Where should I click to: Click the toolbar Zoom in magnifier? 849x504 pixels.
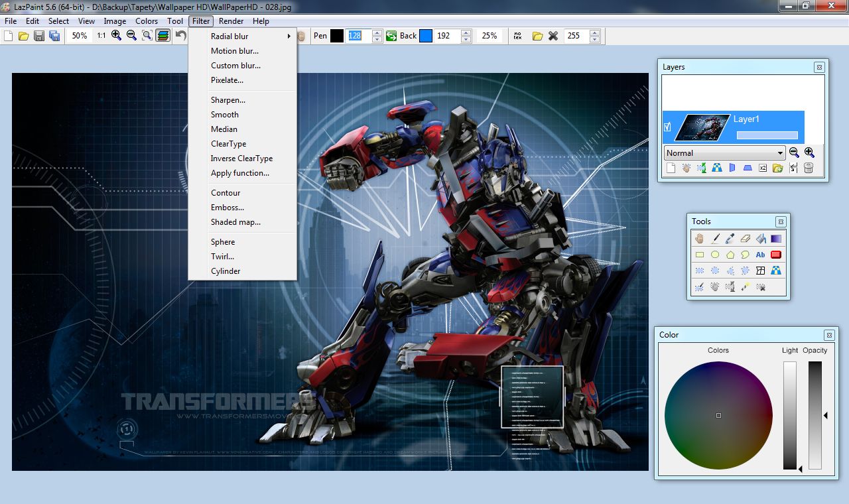coord(117,36)
